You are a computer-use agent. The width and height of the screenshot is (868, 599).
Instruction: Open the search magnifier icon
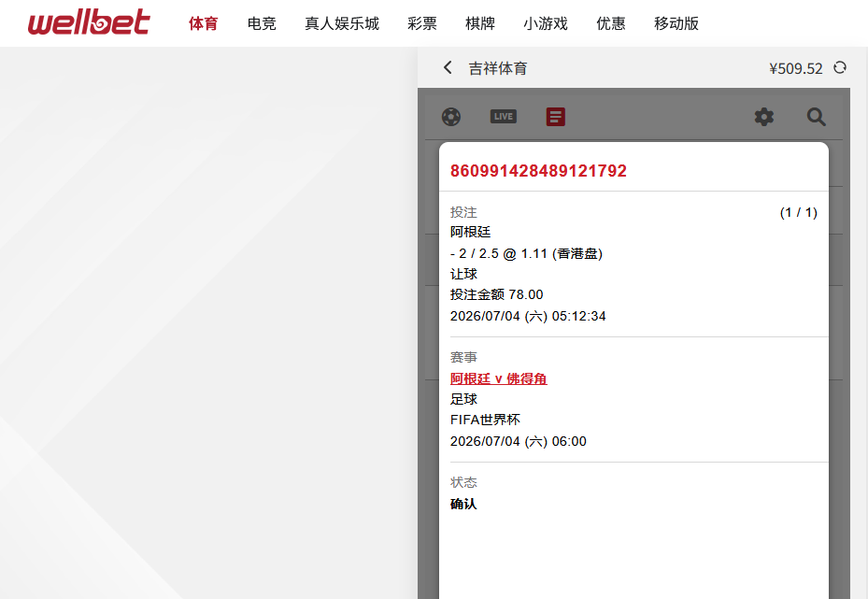[816, 117]
